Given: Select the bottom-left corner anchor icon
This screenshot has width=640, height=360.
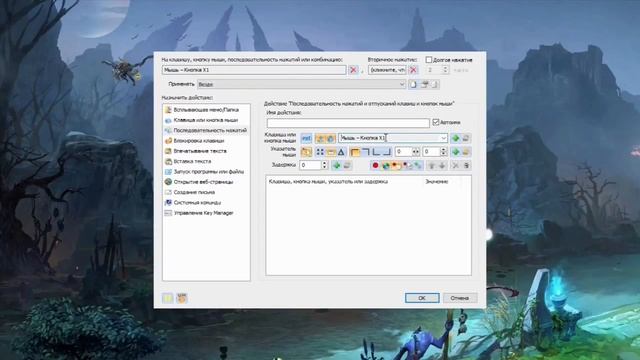Looking at the screenshot, I should [x=376, y=152].
